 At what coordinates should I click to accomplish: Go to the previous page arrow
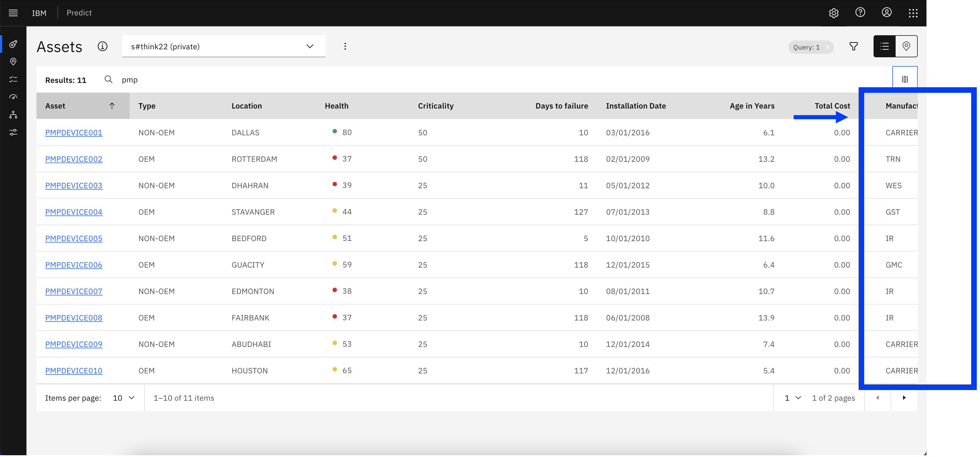(878, 398)
